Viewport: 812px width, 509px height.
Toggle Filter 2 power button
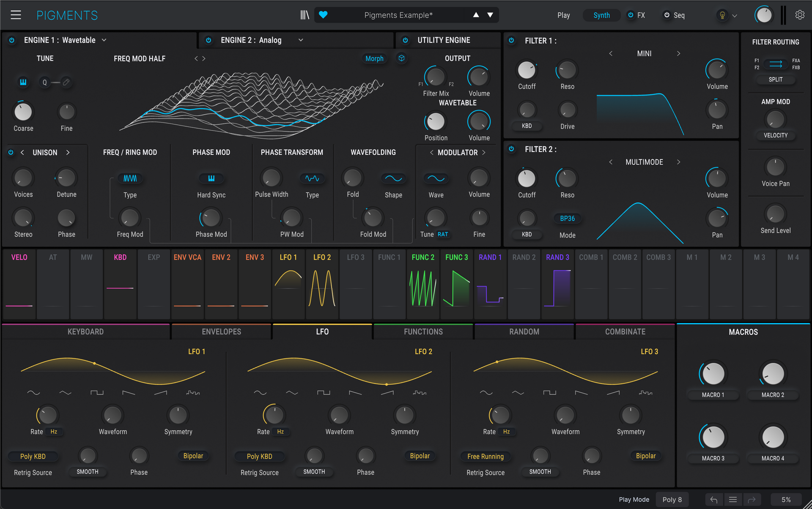coord(511,149)
